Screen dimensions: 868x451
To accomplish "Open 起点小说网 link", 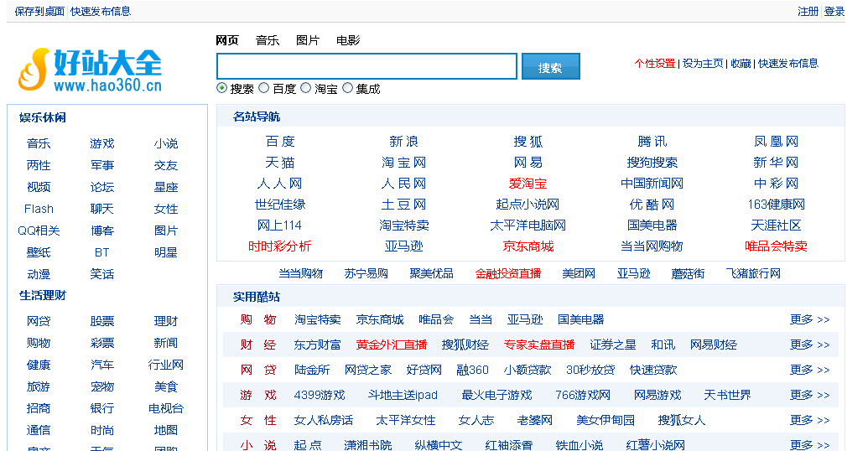I will click(528, 205).
